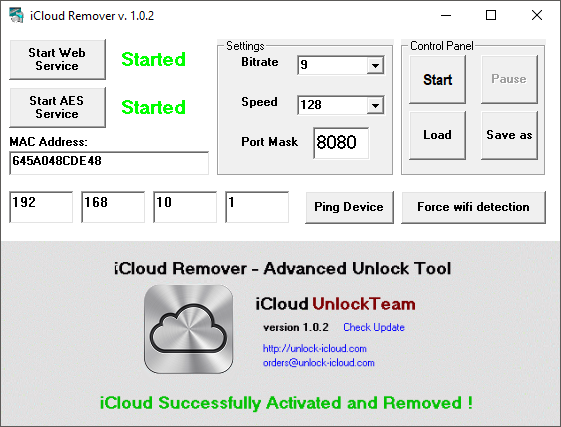Click Force wifi detection button
The height and width of the screenshot is (427, 561).
coord(473,207)
